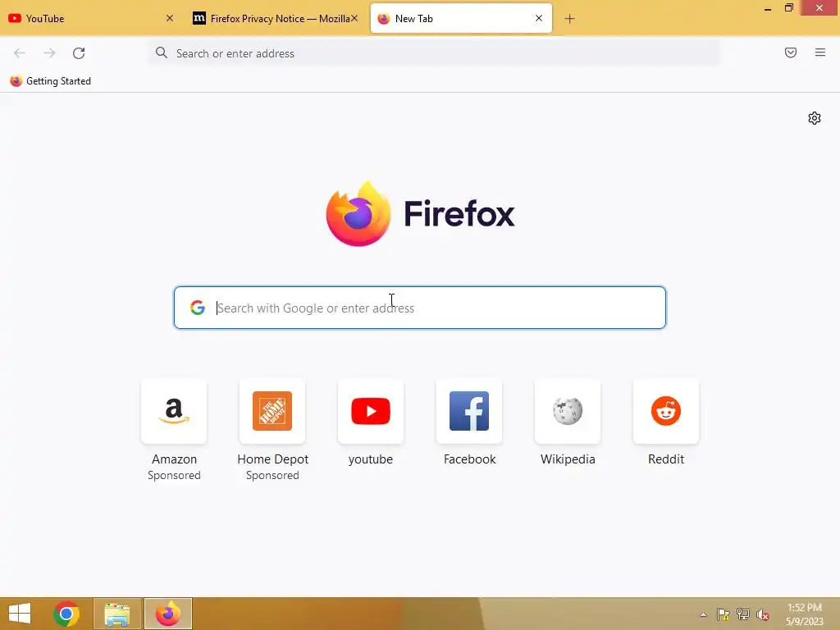Viewport: 840px width, 630px height.
Task: Close the Firefox Privacy Notice tab
Action: pyautogui.click(x=354, y=18)
